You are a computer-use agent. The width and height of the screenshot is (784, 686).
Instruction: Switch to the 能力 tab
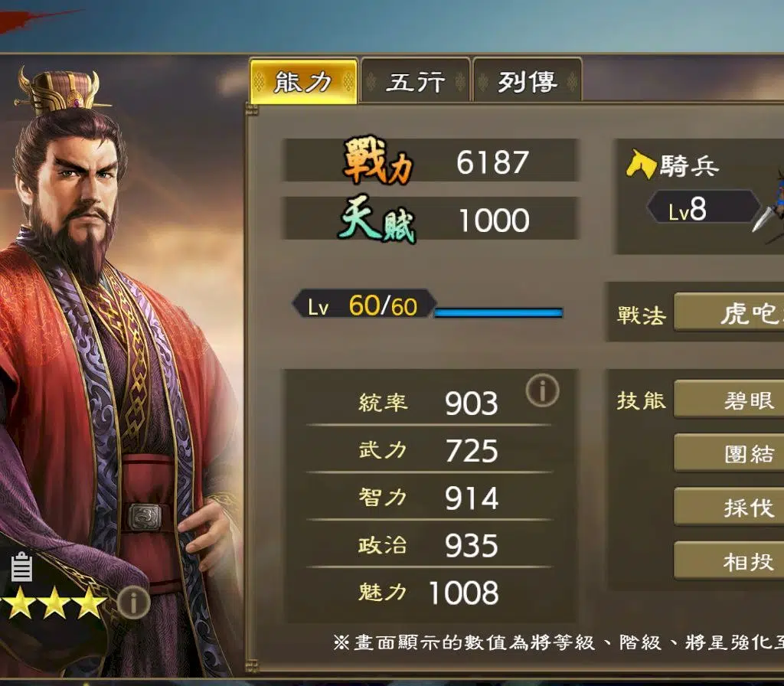point(303,81)
